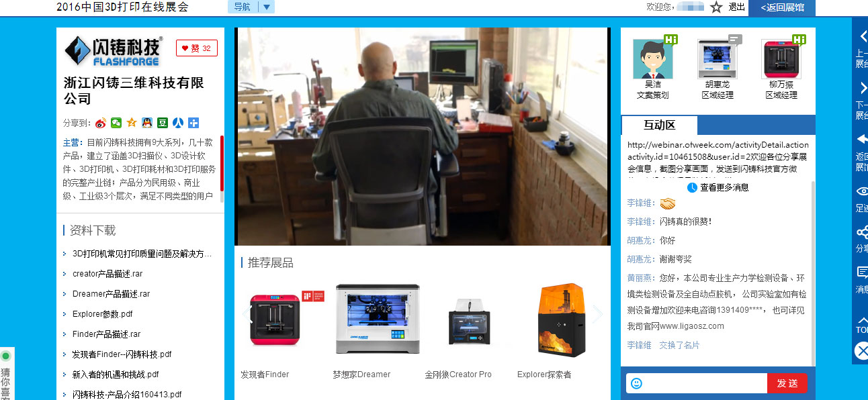Like the company with 赞 button

click(x=197, y=48)
